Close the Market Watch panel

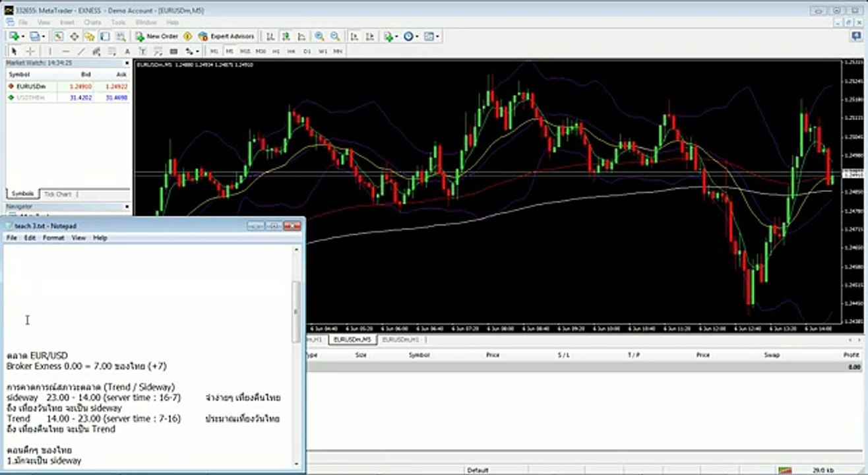(127, 63)
